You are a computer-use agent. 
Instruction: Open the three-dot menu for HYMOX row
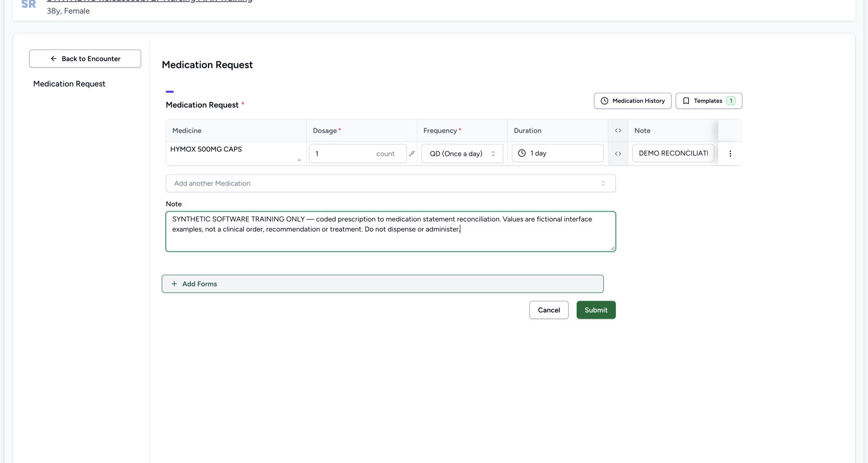(x=730, y=154)
